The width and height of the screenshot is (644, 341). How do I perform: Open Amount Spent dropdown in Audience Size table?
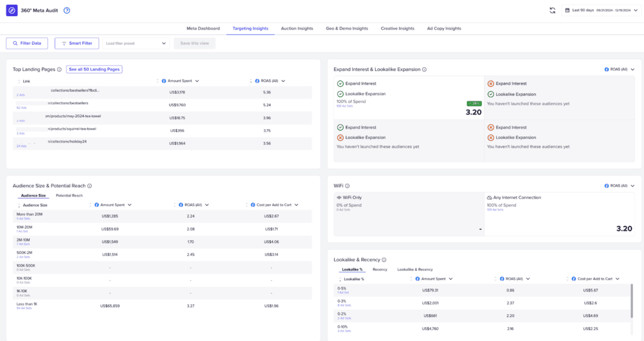click(x=130, y=204)
